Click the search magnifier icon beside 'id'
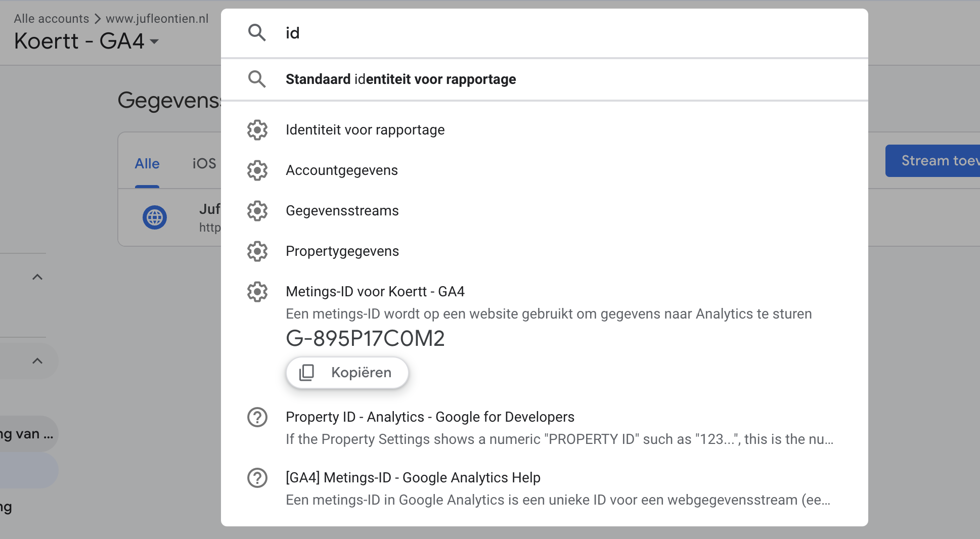 (257, 33)
